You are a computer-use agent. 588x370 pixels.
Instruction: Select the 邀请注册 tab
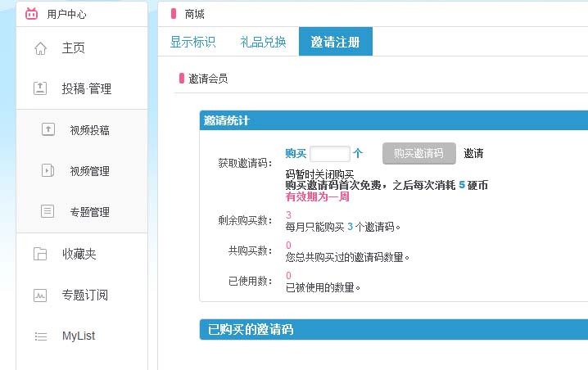(x=335, y=43)
